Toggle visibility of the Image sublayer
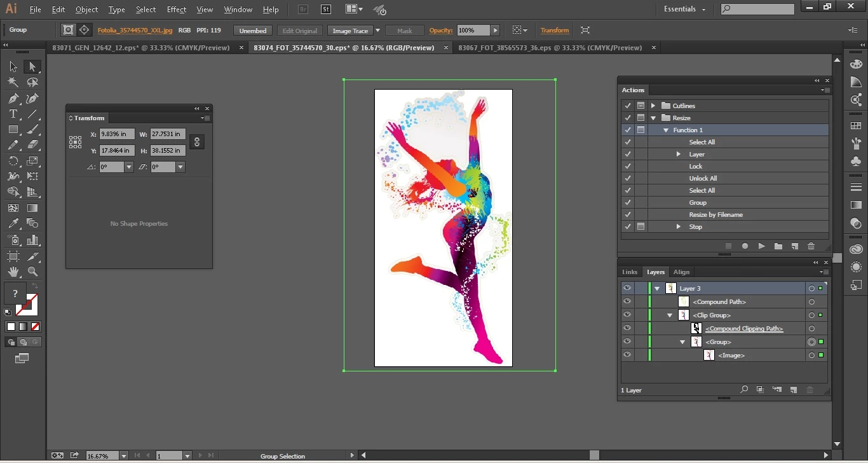868x463 pixels. tap(627, 355)
